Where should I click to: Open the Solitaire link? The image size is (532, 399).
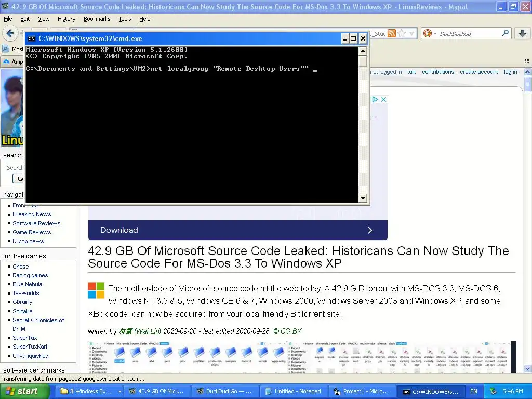click(22, 311)
